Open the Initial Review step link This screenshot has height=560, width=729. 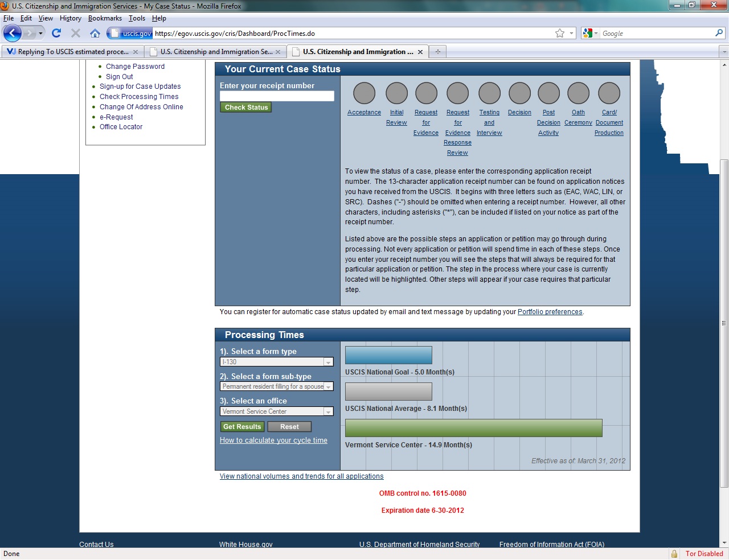[x=396, y=118]
